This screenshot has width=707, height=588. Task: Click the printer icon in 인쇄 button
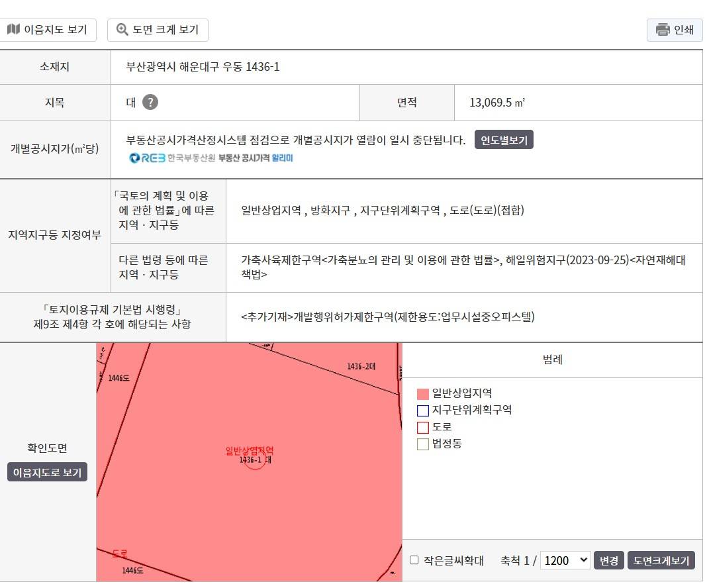click(x=663, y=30)
